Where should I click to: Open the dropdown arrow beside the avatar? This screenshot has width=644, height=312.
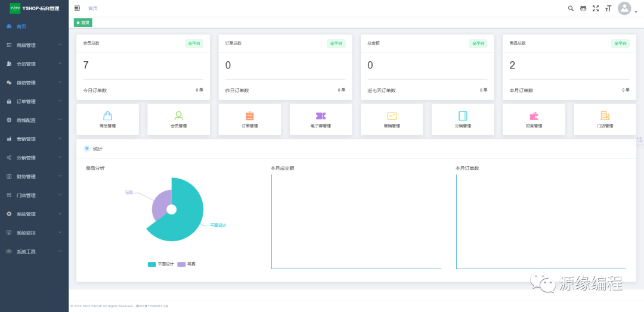coord(636,13)
